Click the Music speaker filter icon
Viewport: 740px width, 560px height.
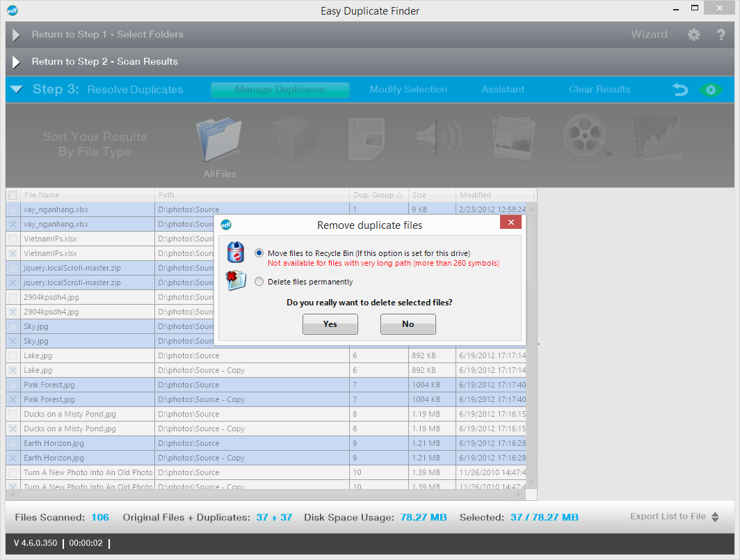tap(439, 139)
